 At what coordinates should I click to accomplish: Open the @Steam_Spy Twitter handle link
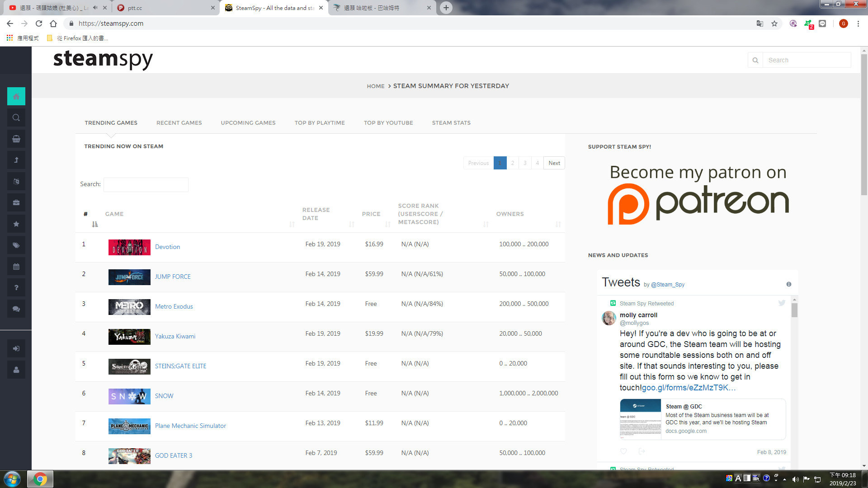pos(668,285)
